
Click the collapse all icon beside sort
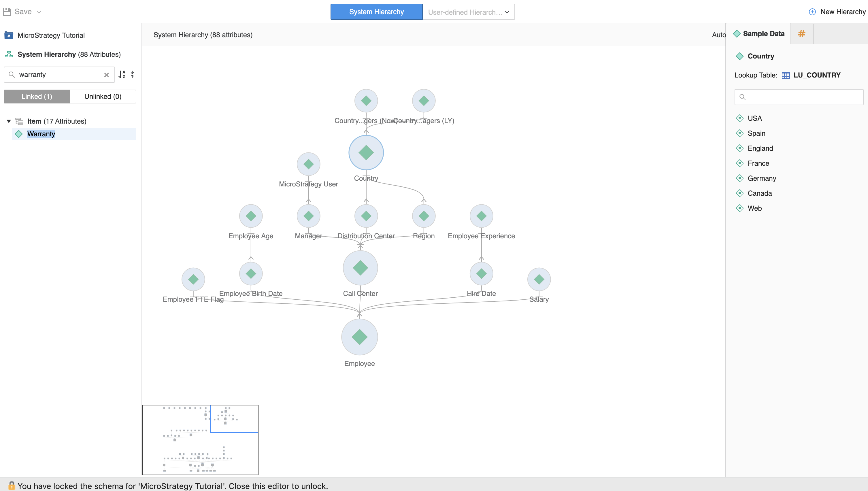tap(133, 75)
